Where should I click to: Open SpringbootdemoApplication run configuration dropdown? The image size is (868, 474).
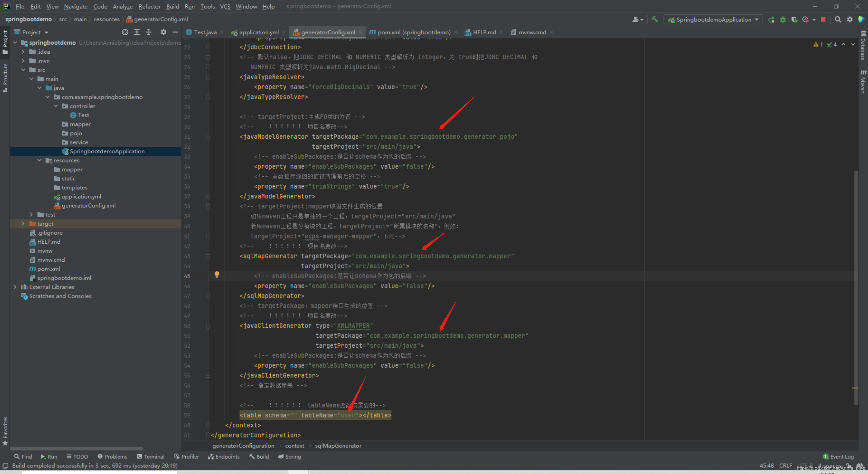point(713,20)
